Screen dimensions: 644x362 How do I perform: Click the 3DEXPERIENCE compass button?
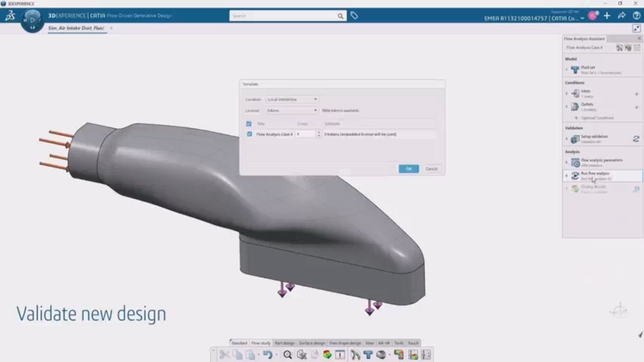click(32, 20)
